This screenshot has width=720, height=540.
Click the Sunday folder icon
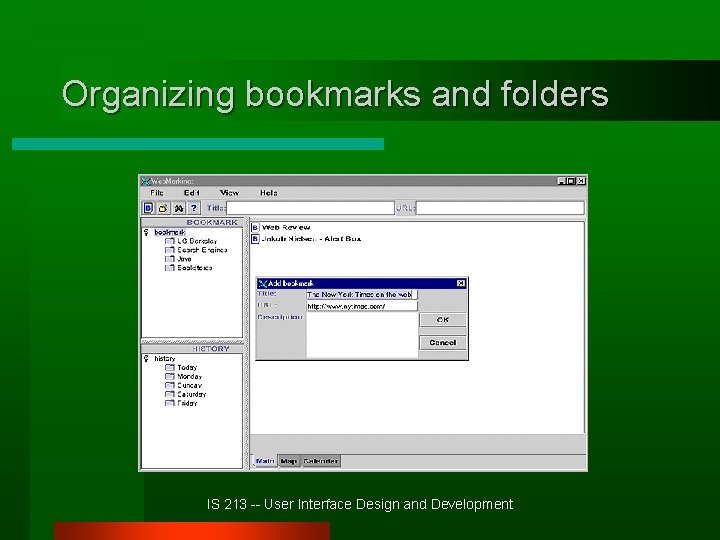(x=169, y=385)
